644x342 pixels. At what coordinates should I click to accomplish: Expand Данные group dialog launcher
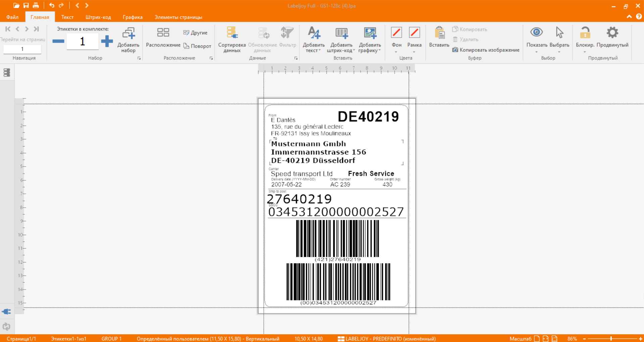(x=296, y=58)
